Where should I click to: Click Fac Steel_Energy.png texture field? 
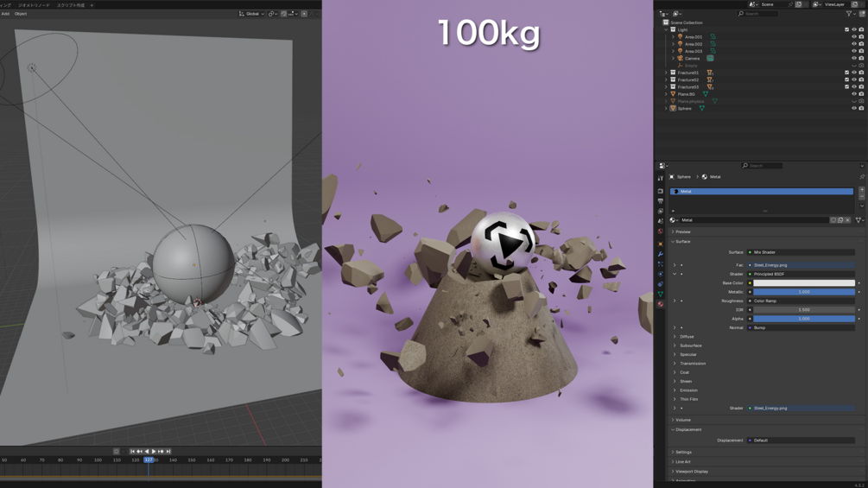pyautogui.click(x=801, y=265)
